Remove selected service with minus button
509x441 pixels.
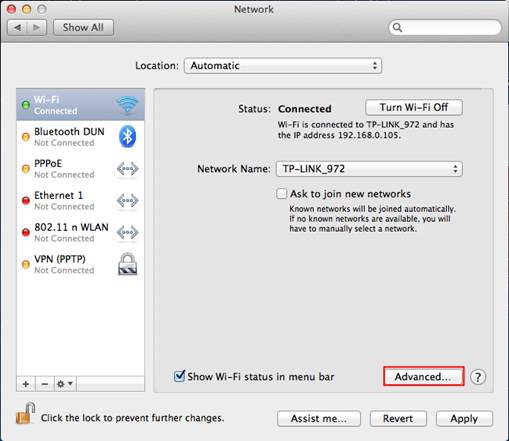point(45,384)
